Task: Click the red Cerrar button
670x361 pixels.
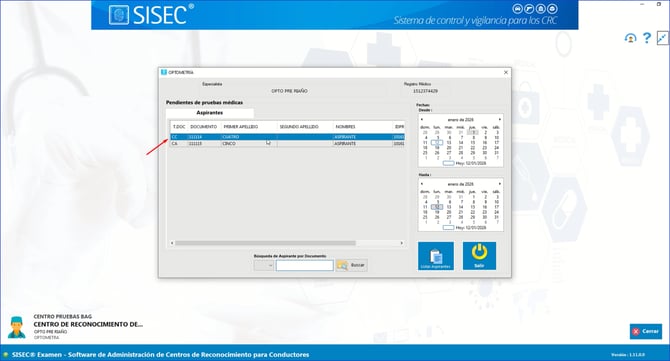Action: [646, 331]
